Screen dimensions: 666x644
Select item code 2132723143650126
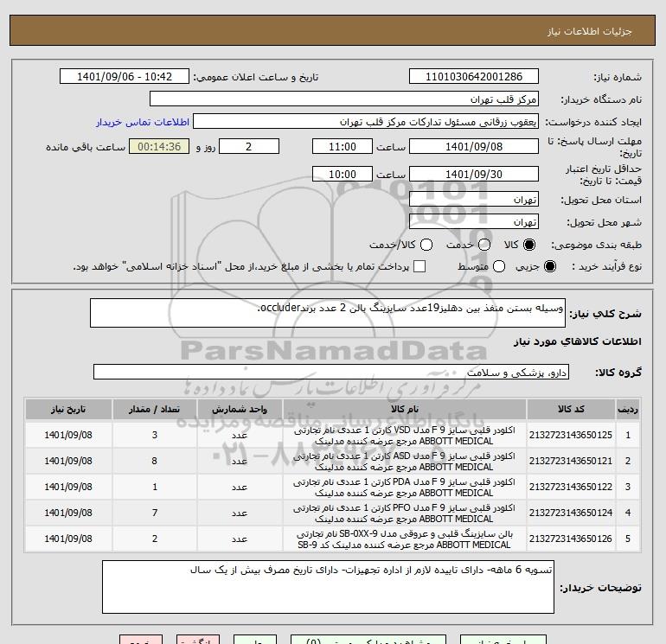[x=571, y=539]
